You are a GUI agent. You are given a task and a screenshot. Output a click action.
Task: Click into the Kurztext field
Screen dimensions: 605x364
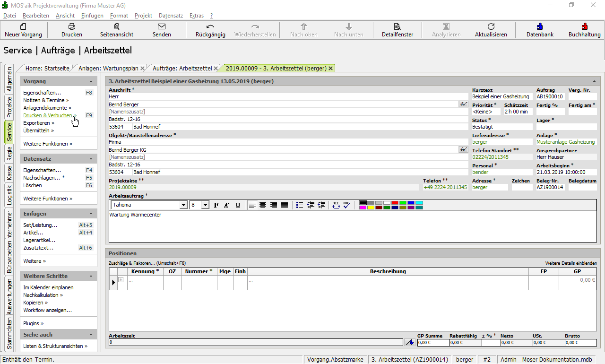pos(501,96)
